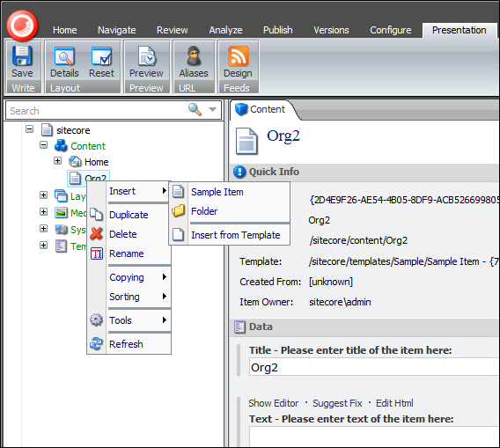
Task: Click the large Org2 item icon
Action: click(x=246, y=141)
